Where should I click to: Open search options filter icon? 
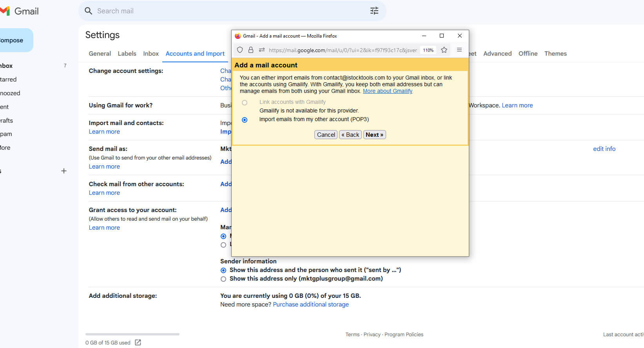pos(374,11)
